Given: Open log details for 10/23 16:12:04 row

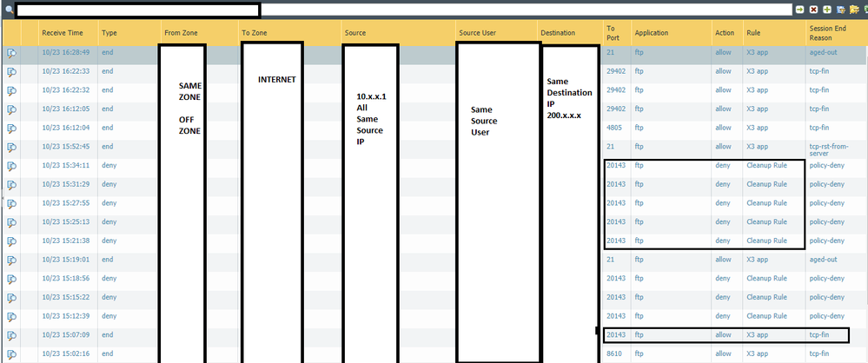Looking at the screenshot, I should pos(11,128).
